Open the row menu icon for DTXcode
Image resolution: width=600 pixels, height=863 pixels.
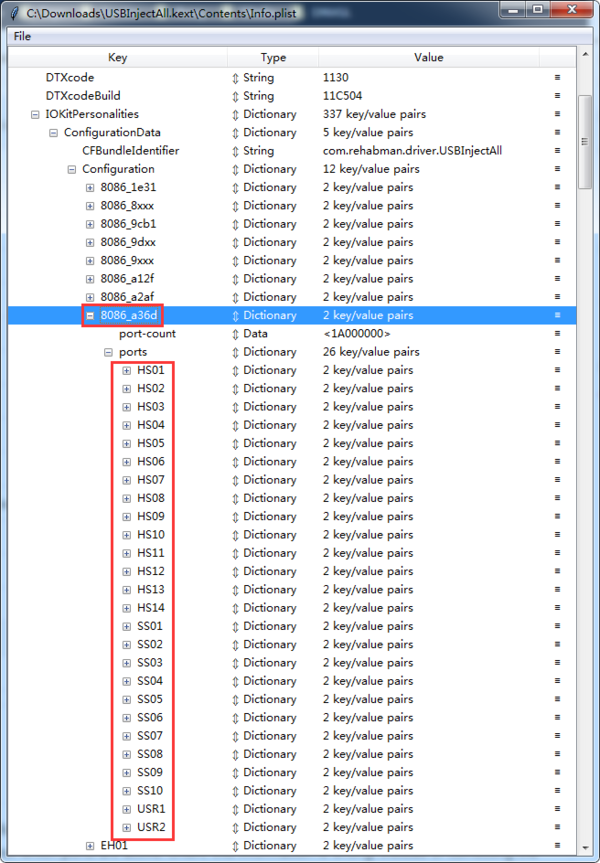pyautogui.click(x=557, y=78)
